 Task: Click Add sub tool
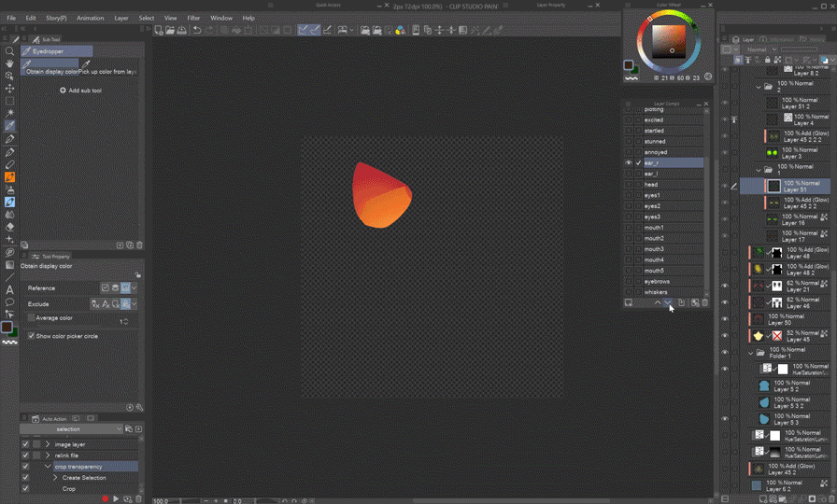(x=80, y=91)
